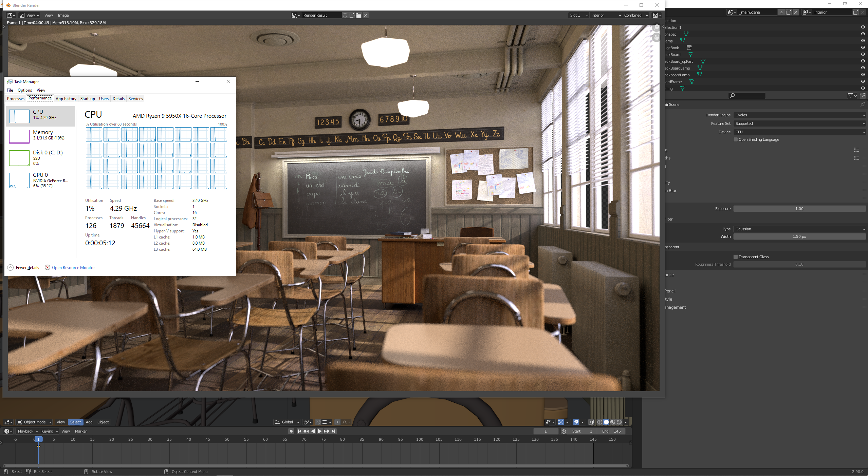Open render image folder icon

click(359, 15)
